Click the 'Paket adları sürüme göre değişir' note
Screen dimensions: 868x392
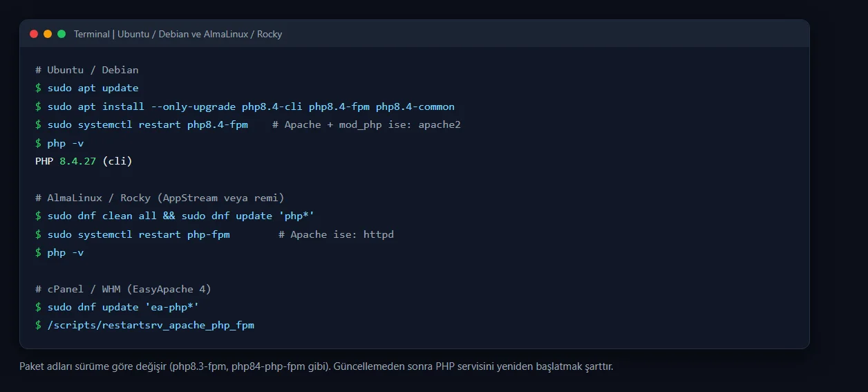(317, 366)
